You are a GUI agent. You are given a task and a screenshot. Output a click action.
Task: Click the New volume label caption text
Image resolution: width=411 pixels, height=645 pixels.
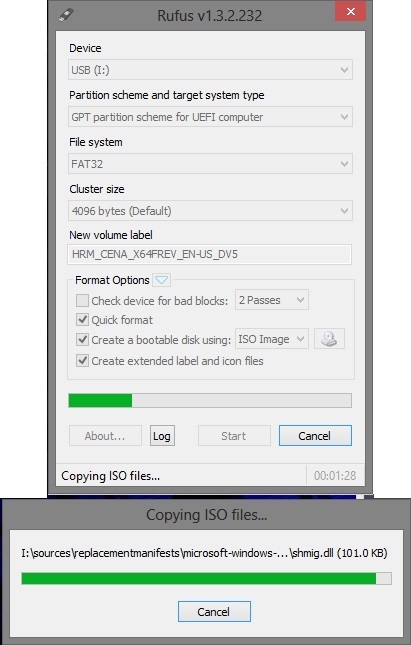click(111, 235)
